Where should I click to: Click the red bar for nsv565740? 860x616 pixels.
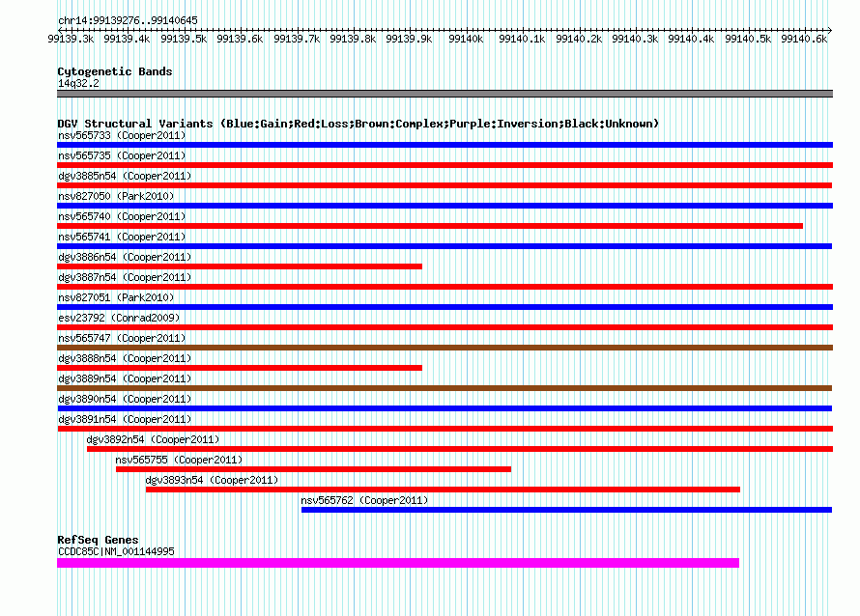click(x=430, y=226)
